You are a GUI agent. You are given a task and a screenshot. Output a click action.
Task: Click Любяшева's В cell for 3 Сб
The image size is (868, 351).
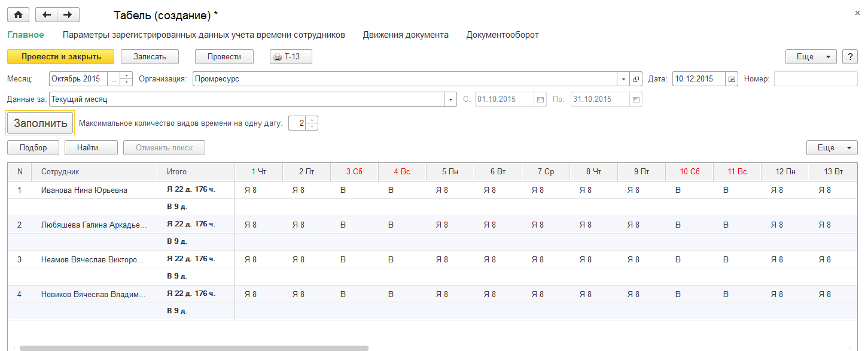tap(354, 225)
